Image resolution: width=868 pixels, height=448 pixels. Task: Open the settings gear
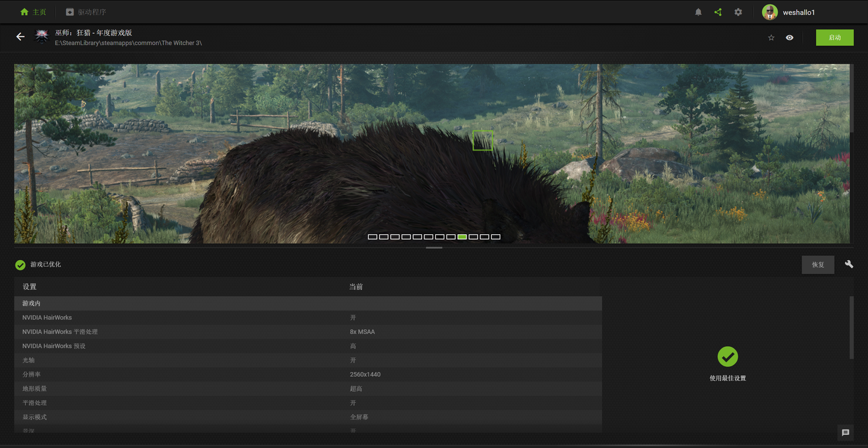click(x=738, y=12)
